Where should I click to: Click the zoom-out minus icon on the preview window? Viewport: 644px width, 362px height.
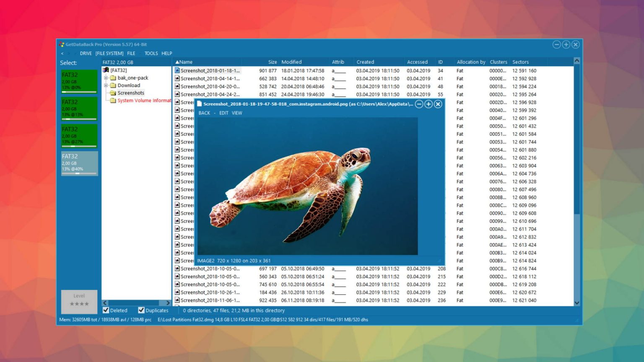point(418,104)
